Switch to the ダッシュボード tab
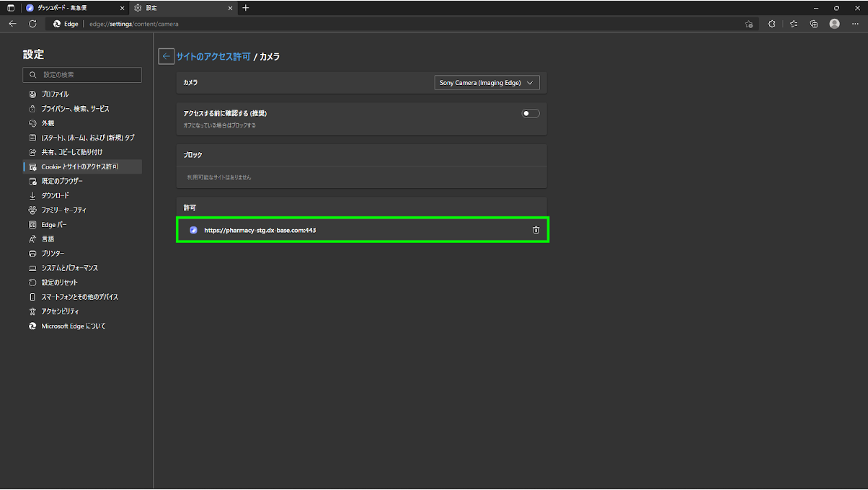 click(68, 8)
